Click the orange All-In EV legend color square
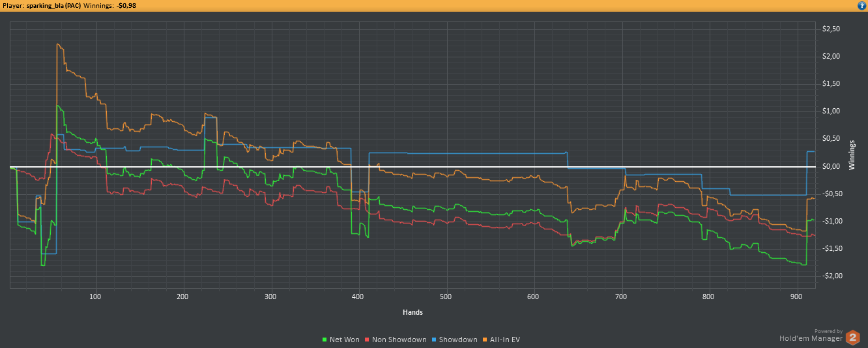 (x=485, y=340)
